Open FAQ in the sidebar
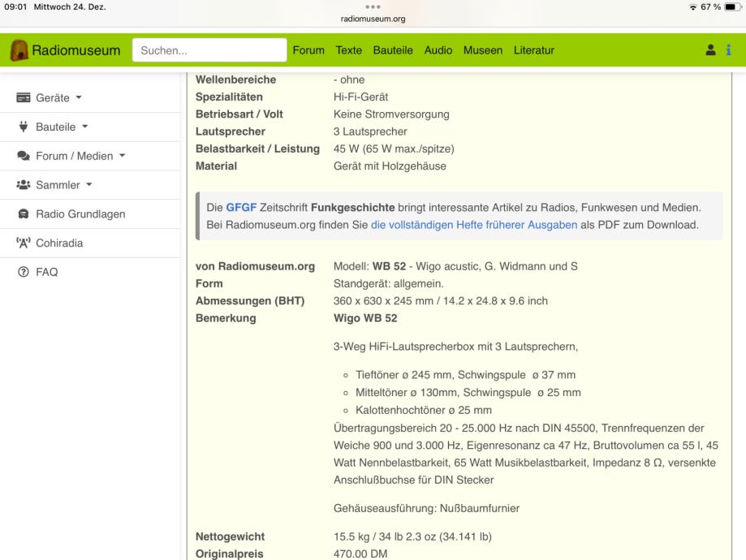The image size is (746, 560). (46, 272)
